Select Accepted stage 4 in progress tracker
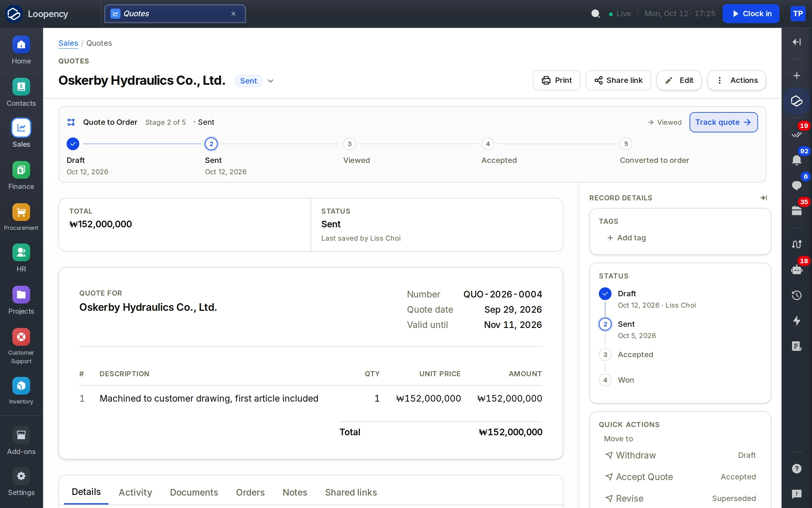 tap(488, 144)
